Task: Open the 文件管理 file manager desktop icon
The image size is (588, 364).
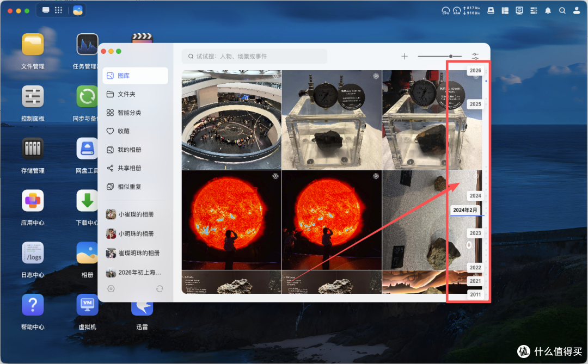Action: coord(33,45)
